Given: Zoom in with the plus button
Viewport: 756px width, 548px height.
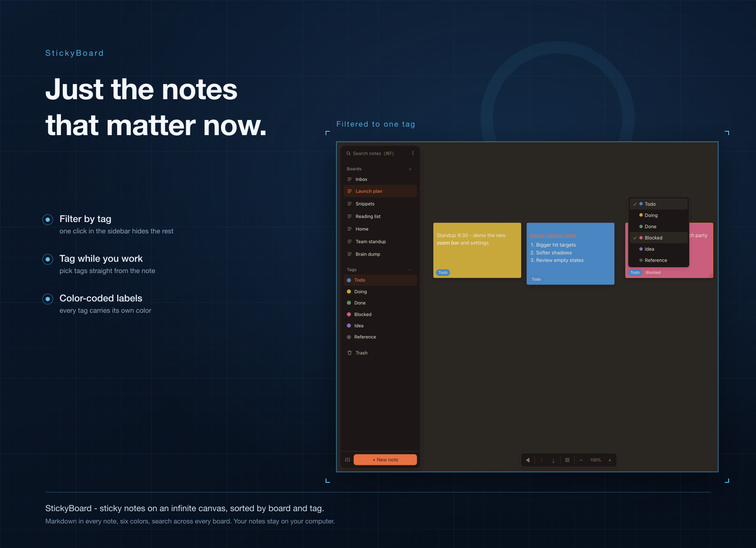Looking at the screenshot, I should coord(610,460).
